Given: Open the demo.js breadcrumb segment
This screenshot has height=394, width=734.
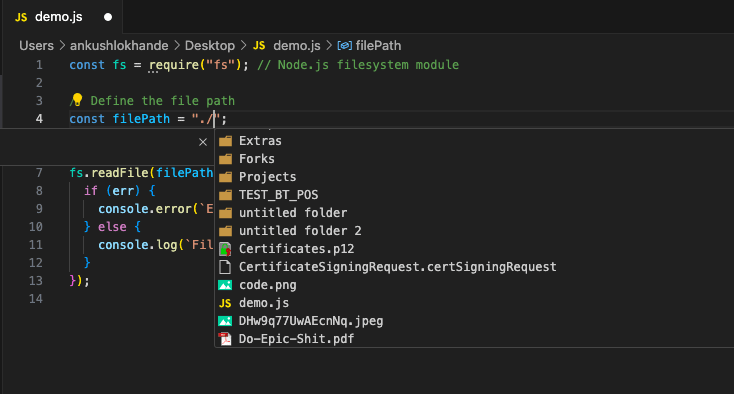Looking at the screenshot, I should tap(297, 45).
